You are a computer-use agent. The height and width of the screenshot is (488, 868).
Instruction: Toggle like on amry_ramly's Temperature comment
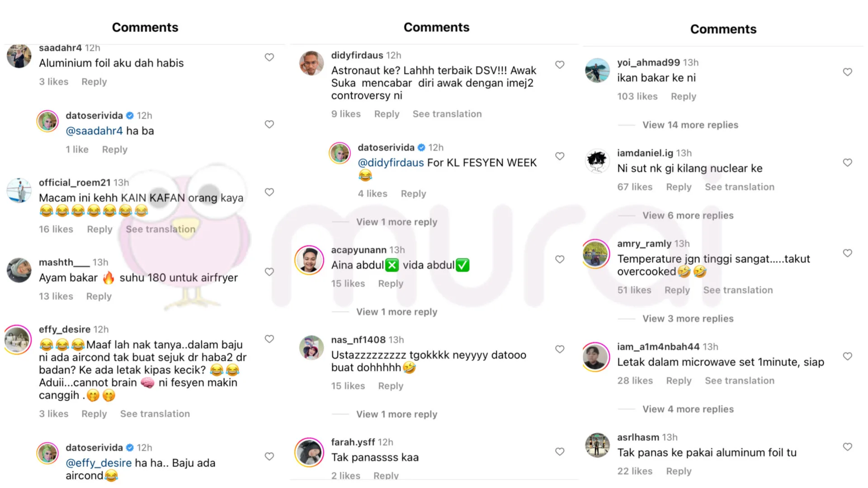point(847,253)
